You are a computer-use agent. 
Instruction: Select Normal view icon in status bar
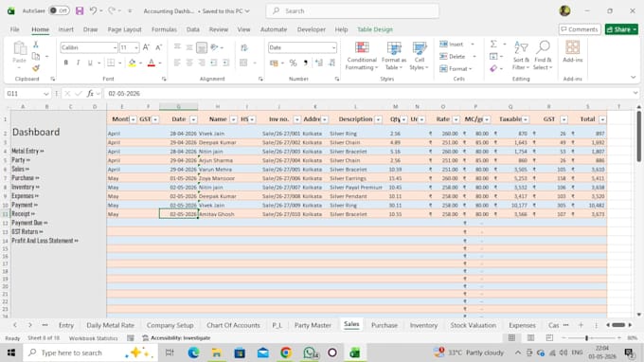pyautogui.click(x=511, y=337)
